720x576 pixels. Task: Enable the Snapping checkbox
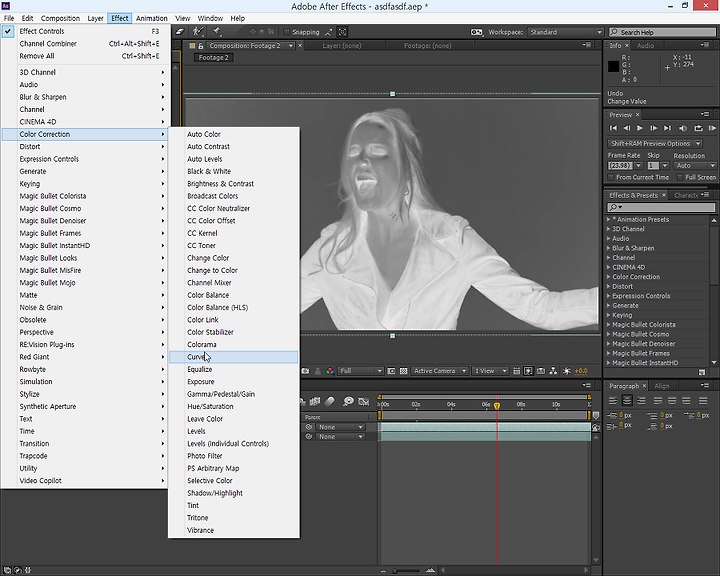pos(287,32)
